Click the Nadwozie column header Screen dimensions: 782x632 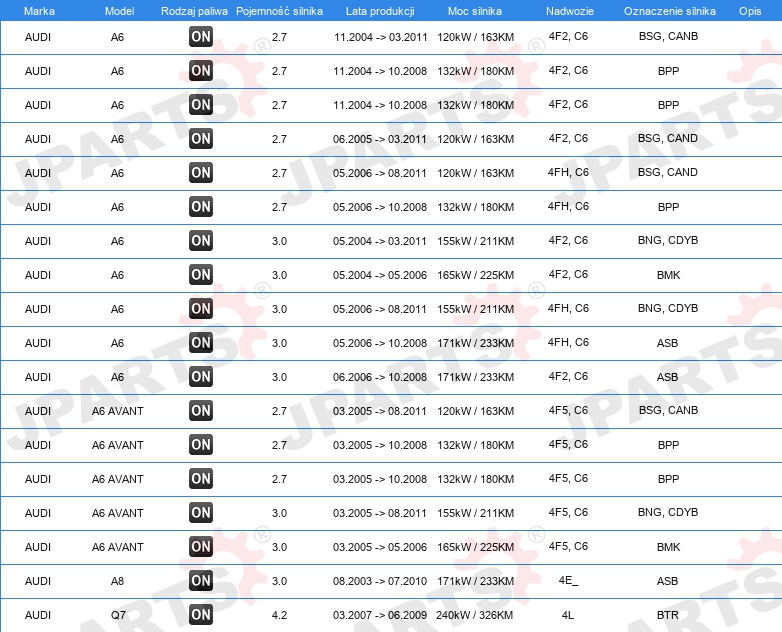(570, 11)
